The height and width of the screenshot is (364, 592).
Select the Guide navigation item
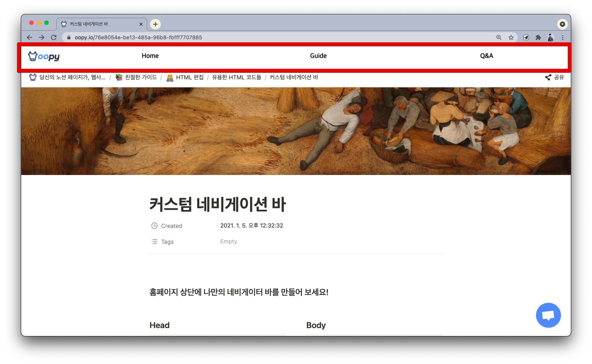[318, 56]
